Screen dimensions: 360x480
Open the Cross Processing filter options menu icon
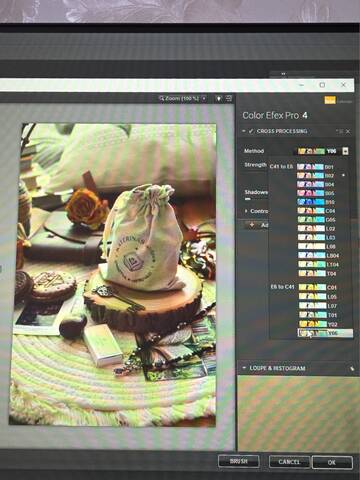point(340,131)
